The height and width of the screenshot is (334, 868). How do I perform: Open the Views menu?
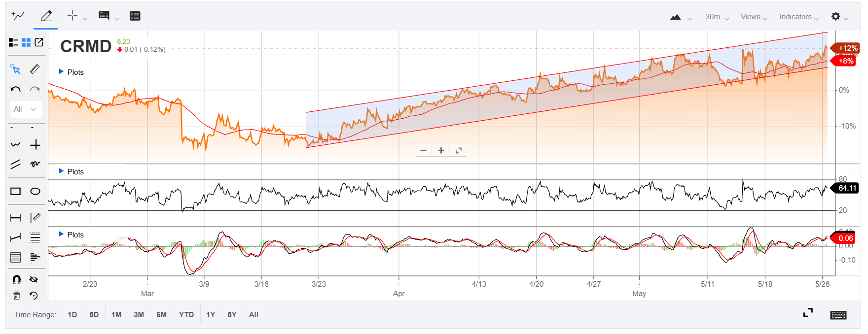point(754,17)
